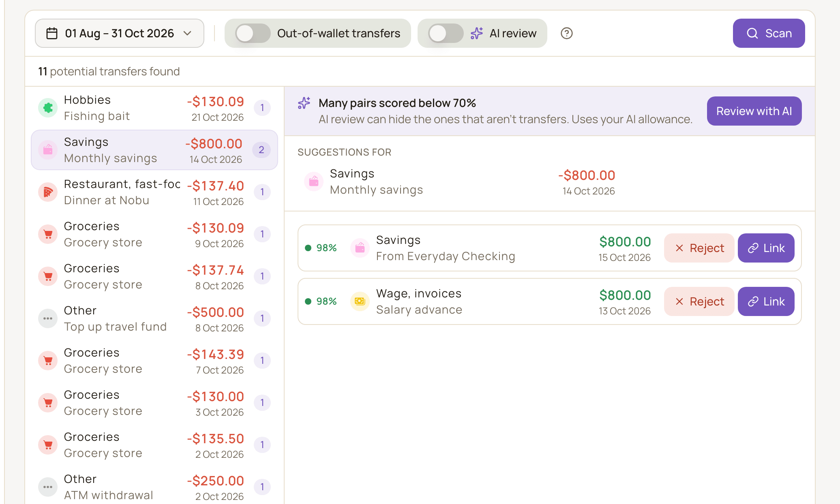Open the date range picker
The image size is (840, 504).
coord(120,33)
